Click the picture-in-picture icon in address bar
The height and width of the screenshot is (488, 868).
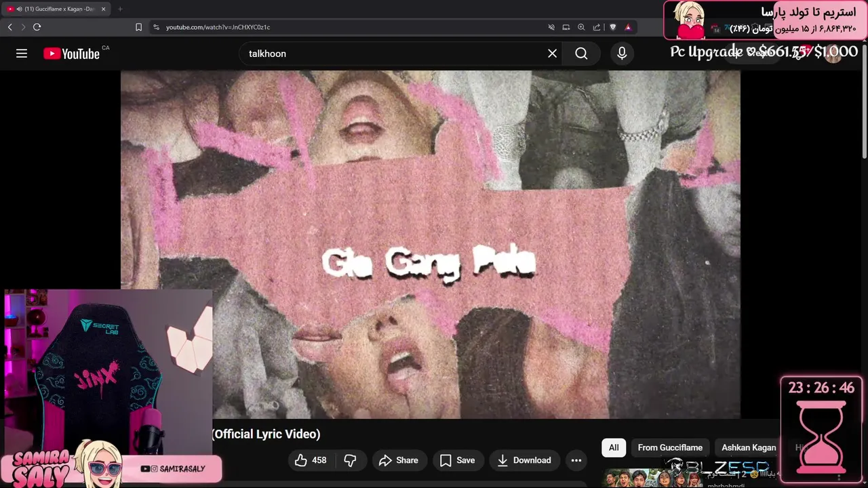tap(566, 27)
